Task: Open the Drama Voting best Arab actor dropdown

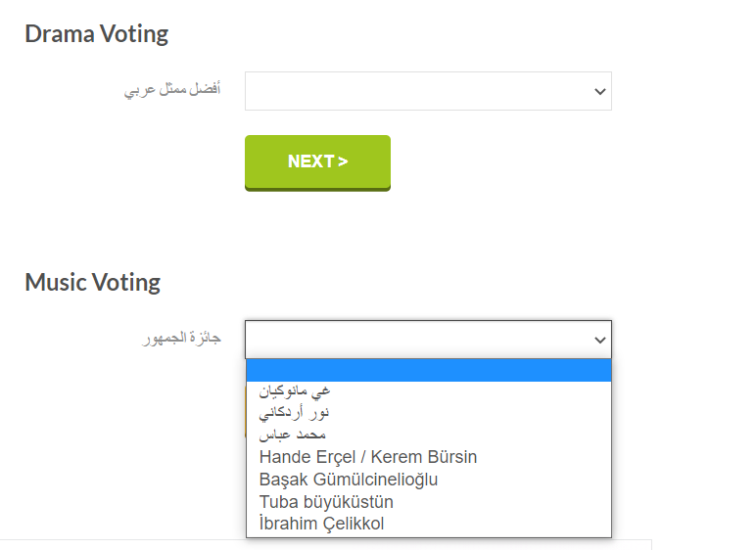Action: point(428,91)
